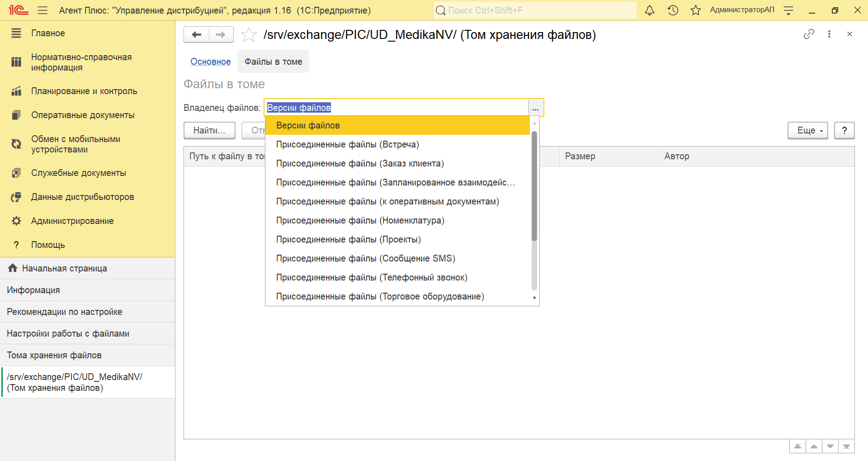Click the Найти... button
The height and width of the screenshot is (461, 868).
(x=209, y=130)
